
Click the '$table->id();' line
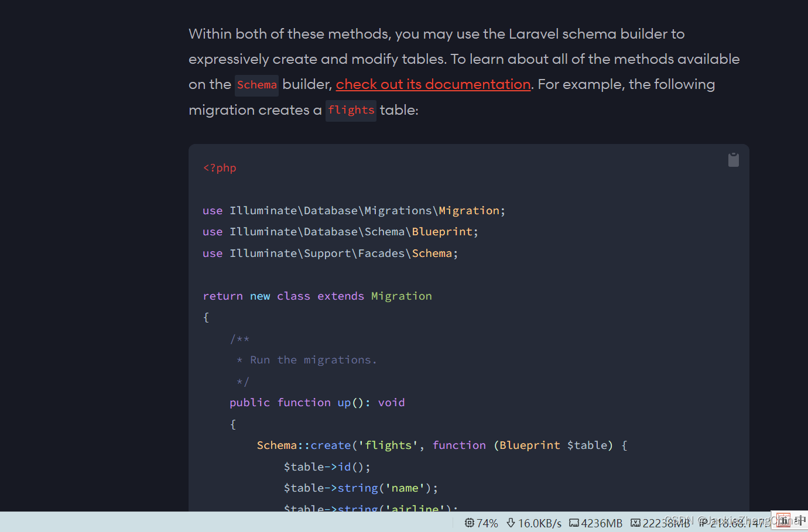click(x=327, y=467)
